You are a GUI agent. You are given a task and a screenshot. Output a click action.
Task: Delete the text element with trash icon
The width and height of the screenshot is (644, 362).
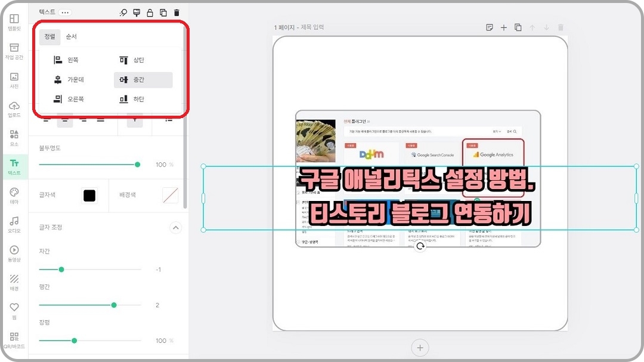click(x=175, y=12)
